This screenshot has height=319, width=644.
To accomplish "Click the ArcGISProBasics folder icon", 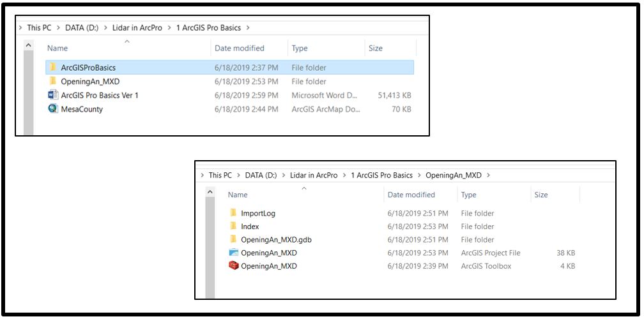I will (52, 67).
